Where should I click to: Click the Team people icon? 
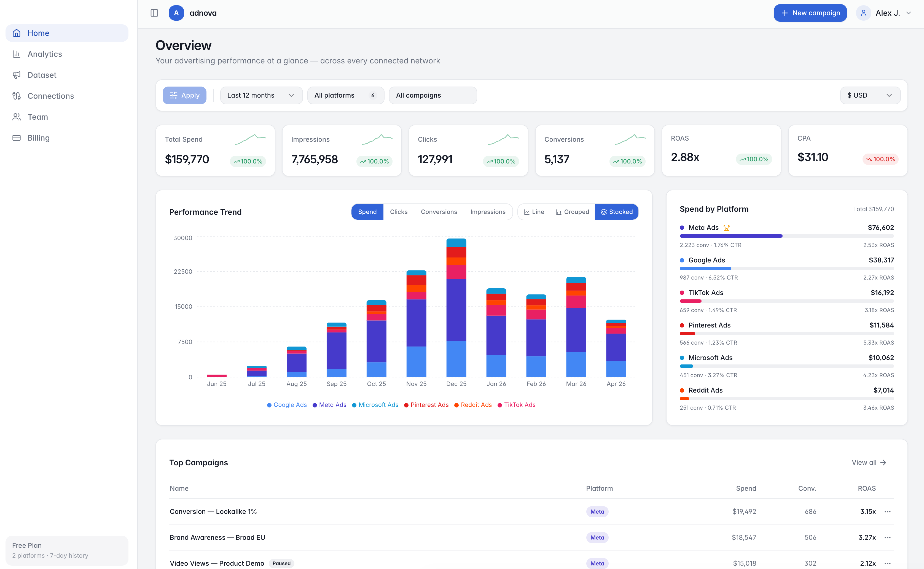17,117
